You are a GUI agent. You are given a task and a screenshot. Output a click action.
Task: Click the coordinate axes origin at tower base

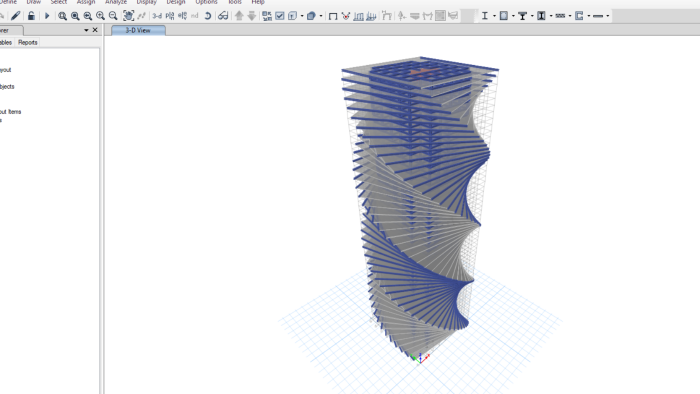coord(420,358)
